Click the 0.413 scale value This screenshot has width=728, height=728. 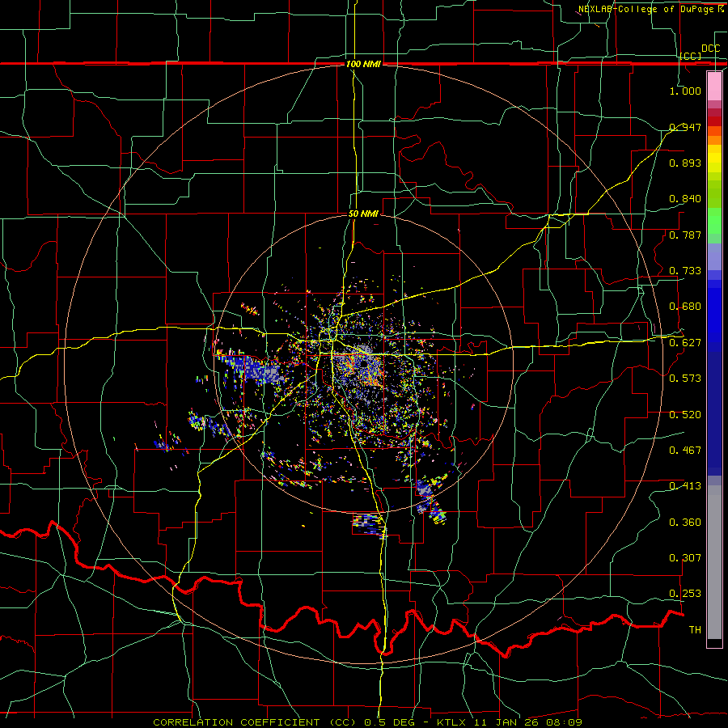(x=685, y=486)
